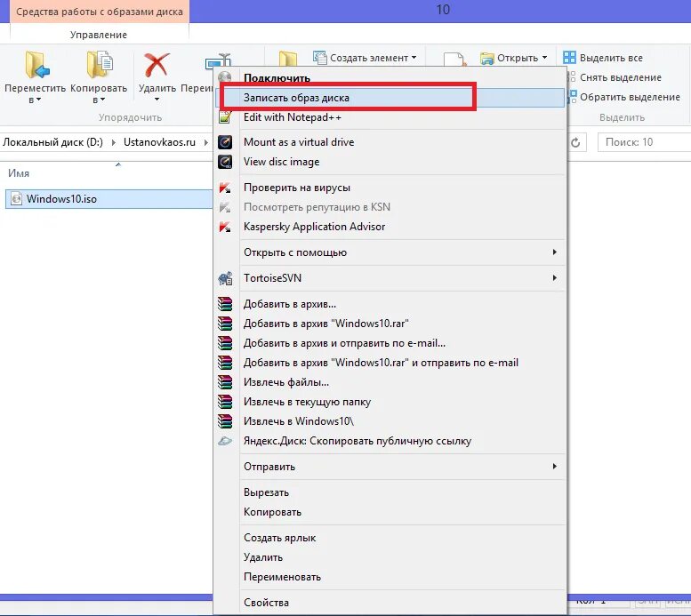Expand breadcrumb arrow after Локальный диск (D:)

(114, 142)
